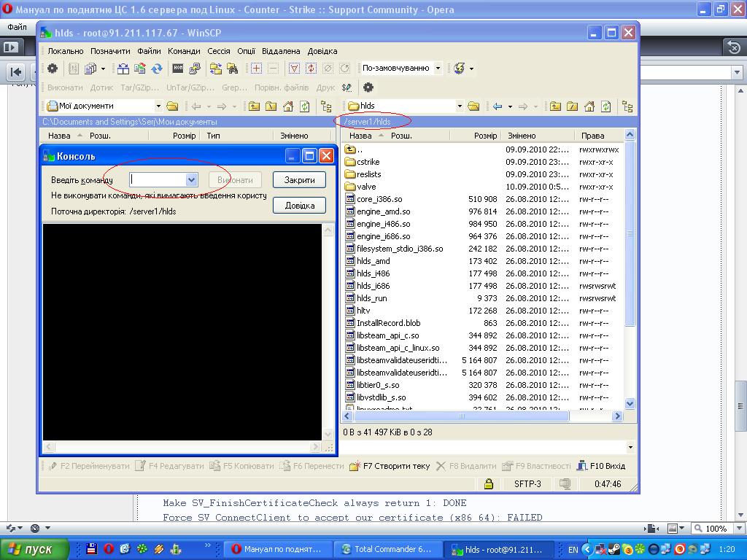Screen dimensions: 747x560
Task: Open the По-замовчуванню transfer settings dropdown
Action: coord(438,68)
